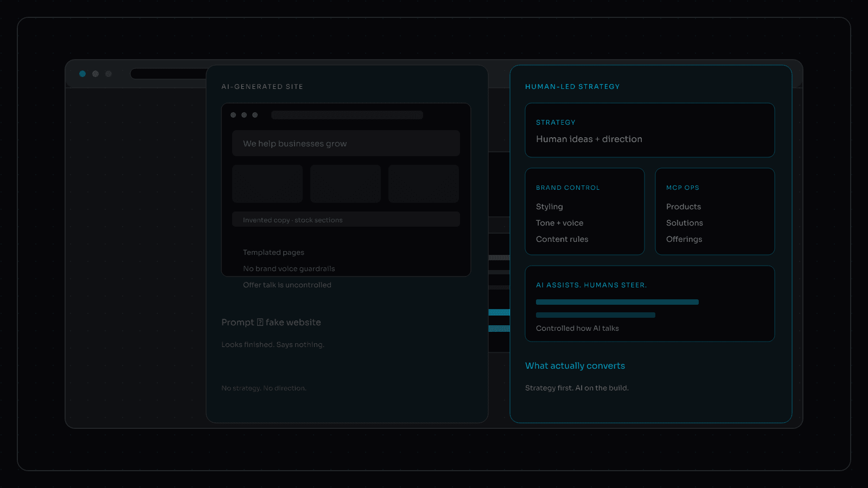This screenshot has width=868, height=488.
Task: Click the 'MCP OPS' card label
Action: click(682, 188)
